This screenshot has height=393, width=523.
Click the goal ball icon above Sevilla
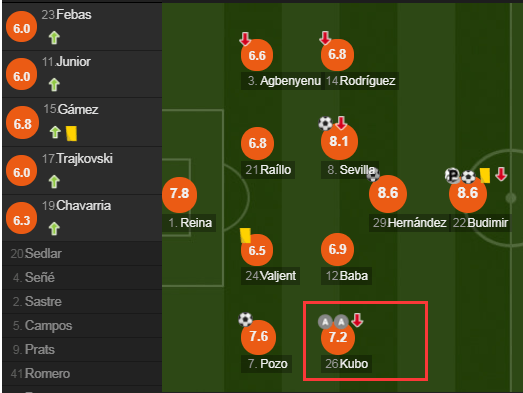(325, 123)
